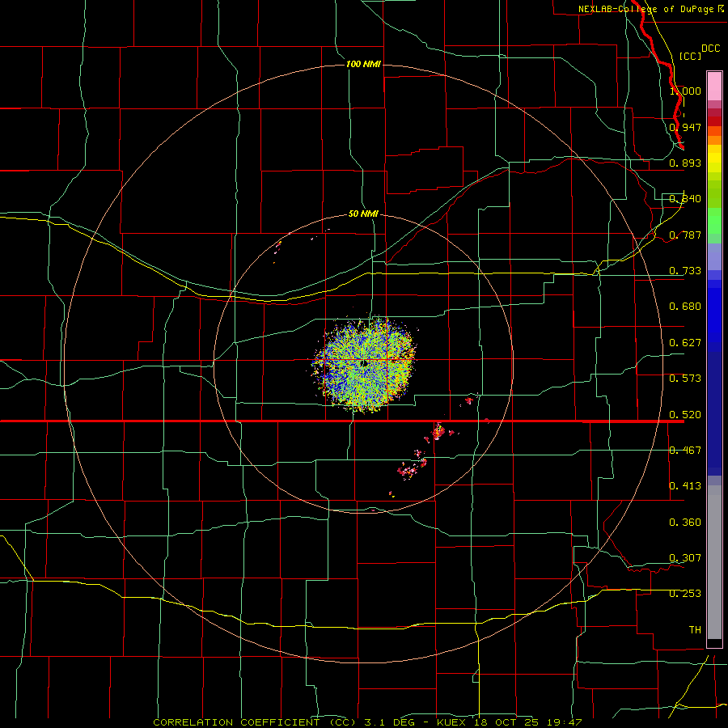Click the DCC label above the color scale
Viewport: 728px width, 728px height.
tap(710, 49)
